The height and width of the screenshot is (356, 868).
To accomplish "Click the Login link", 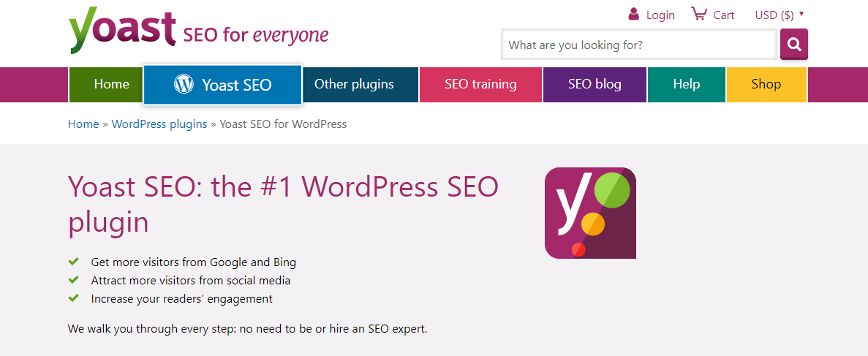I will tap(660, 15).
